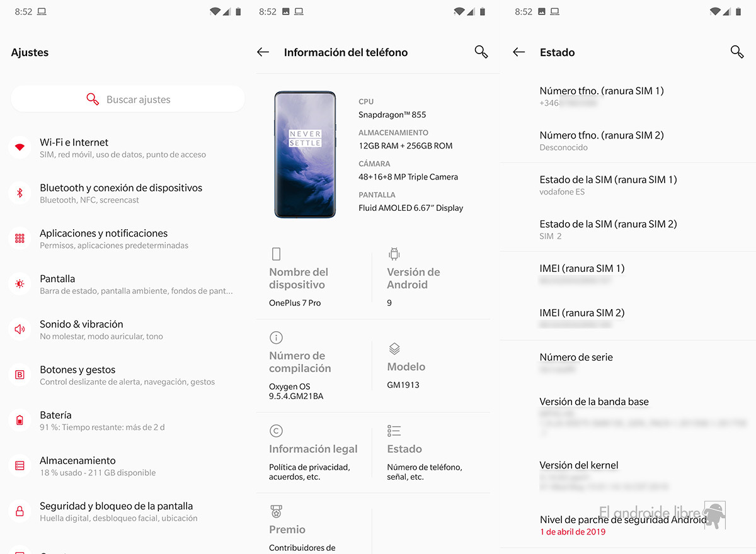Viewport: 756px width, 554px height.
Task: Go back from the Estado screen
Action: (x=519, y=52)
